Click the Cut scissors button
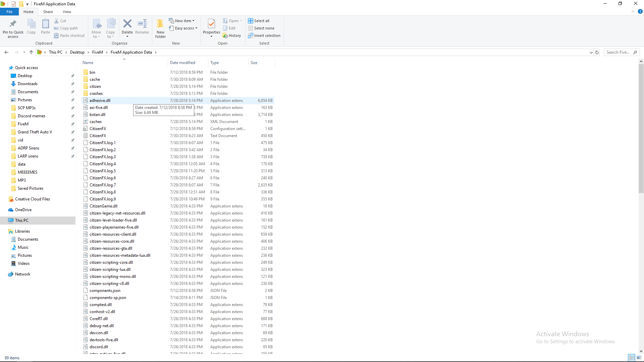644x362 pixels. [60, 21]
